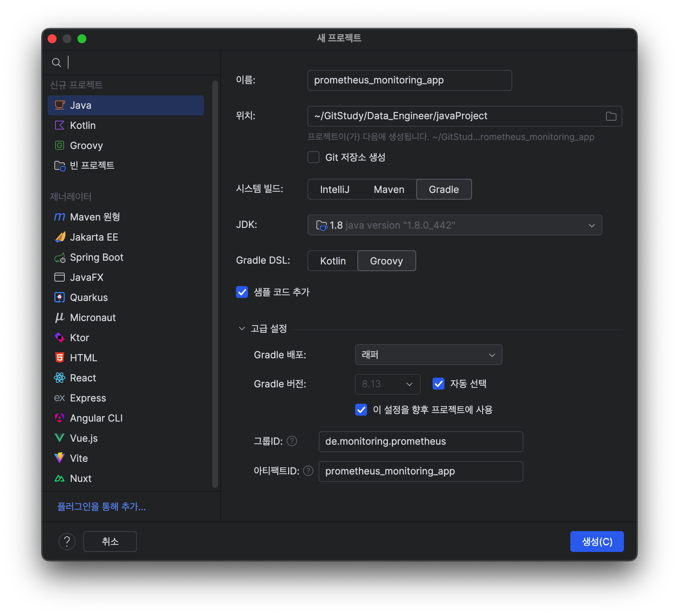679x616 pixels.
Task: Click the Micronaut mu icon
Action: (60, 317)
